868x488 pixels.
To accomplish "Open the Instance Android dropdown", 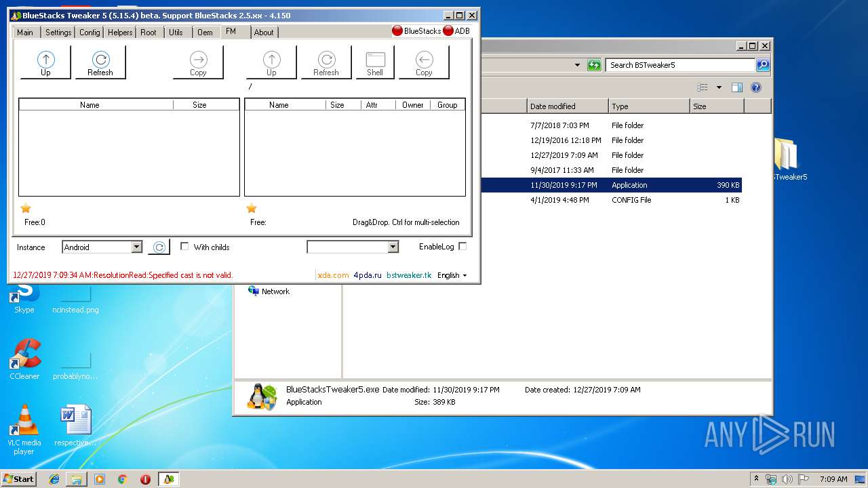I will click(136, 247).
